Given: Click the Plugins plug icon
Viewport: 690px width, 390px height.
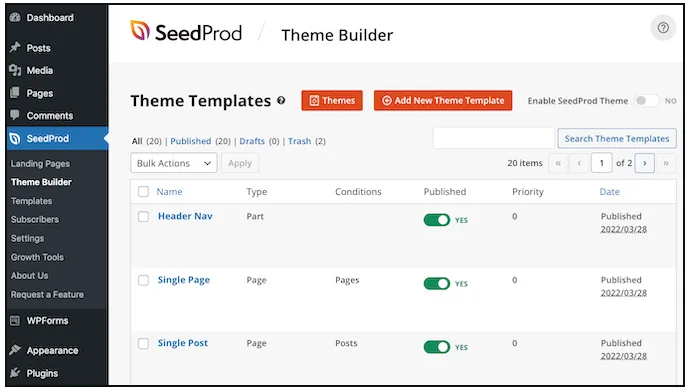Looking at the screenshot, I should (15, 372).
